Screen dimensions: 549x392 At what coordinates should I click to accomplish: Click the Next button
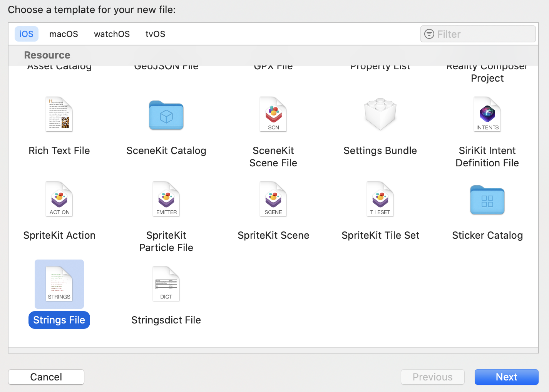507,377
